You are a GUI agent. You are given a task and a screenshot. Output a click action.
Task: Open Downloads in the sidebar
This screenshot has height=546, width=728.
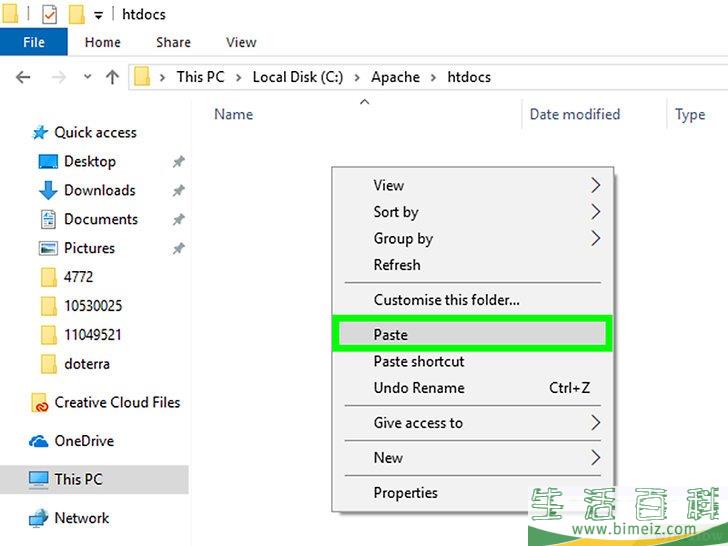coord(100,190)
